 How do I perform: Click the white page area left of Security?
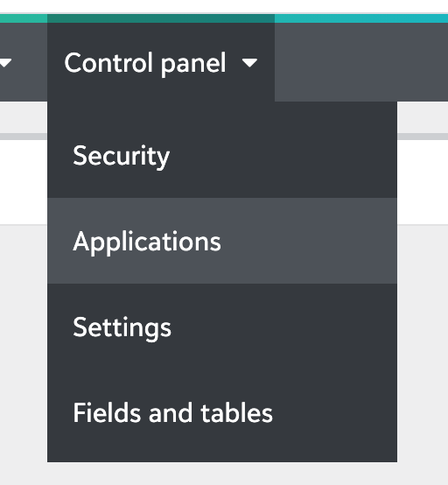24,182
